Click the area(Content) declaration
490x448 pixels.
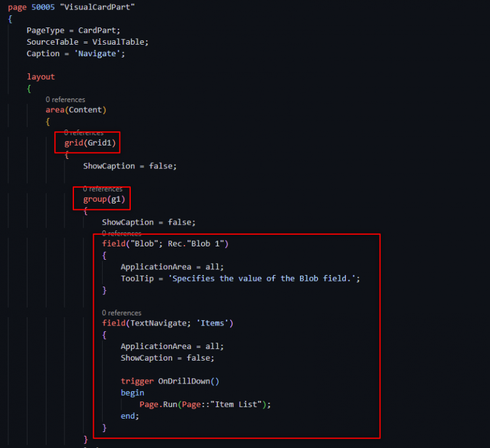tap(75, 110)
